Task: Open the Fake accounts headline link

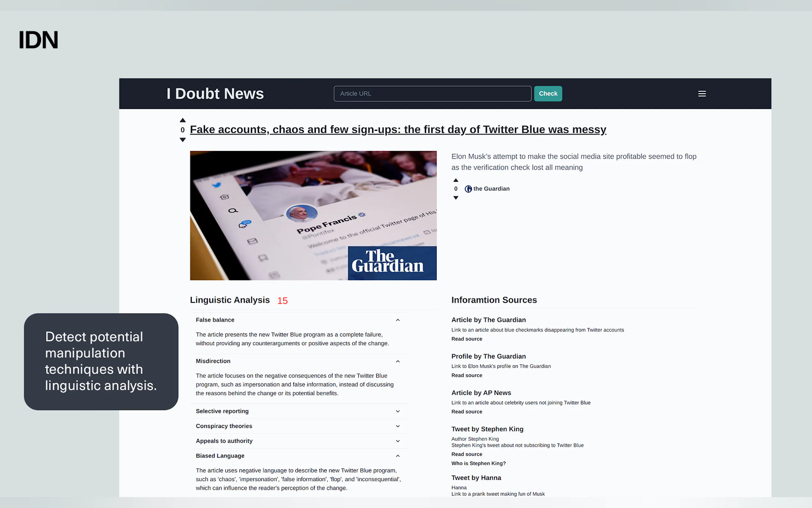Action: 398,130
